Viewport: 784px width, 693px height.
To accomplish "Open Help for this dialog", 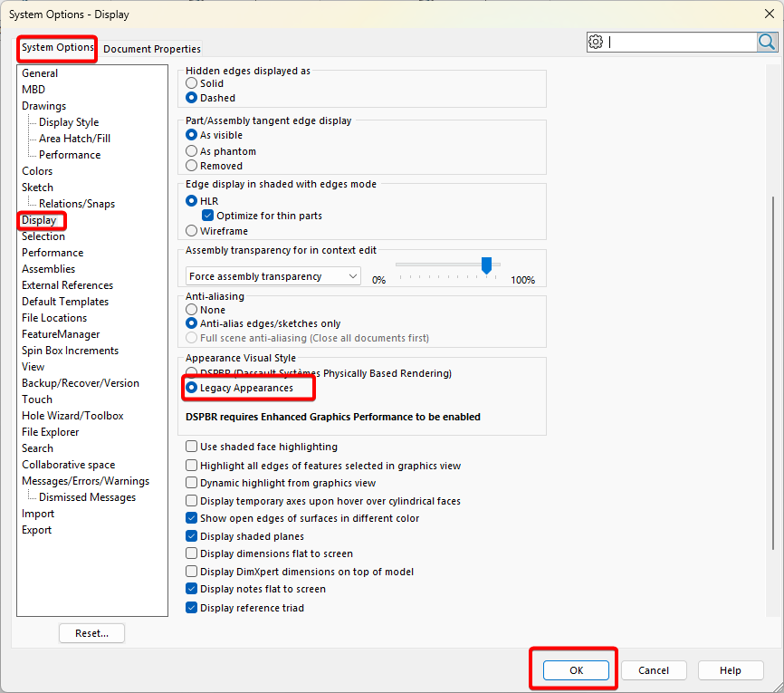I will [x=731, y=670].
